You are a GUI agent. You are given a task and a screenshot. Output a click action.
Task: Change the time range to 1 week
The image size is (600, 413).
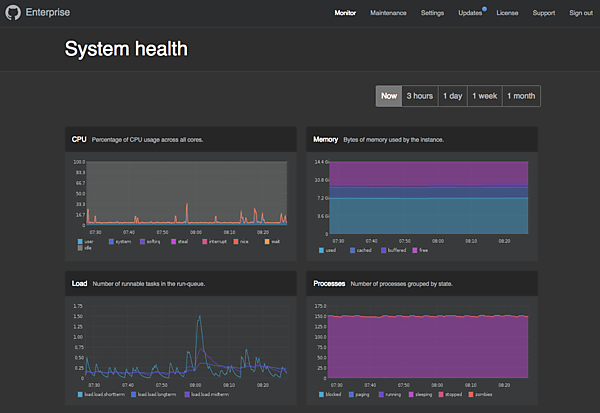(485, 96)
